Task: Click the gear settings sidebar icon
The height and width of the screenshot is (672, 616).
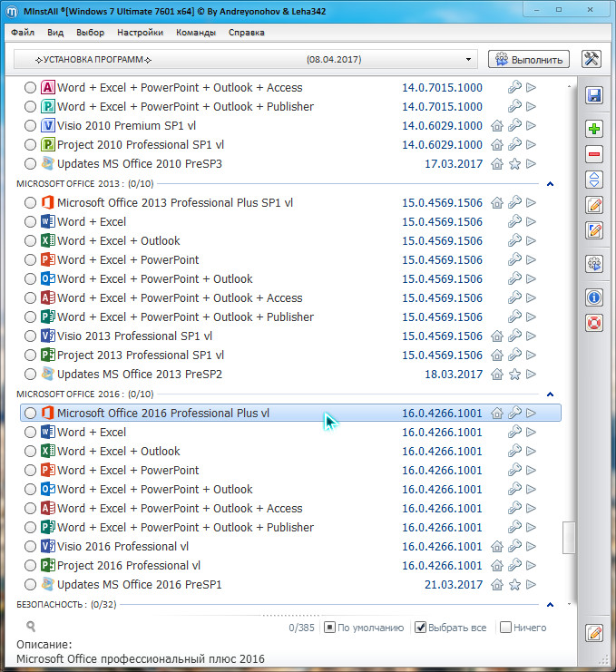Action: coord(594,264)
